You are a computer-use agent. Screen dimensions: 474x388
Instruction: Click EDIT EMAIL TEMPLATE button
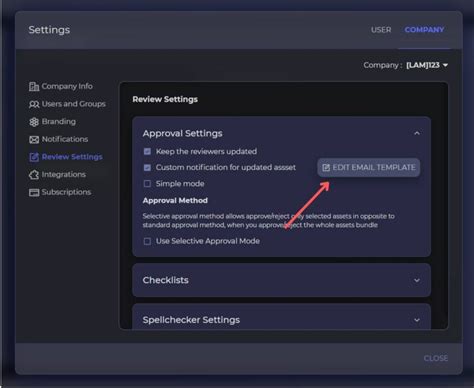(x=369, y=167)
